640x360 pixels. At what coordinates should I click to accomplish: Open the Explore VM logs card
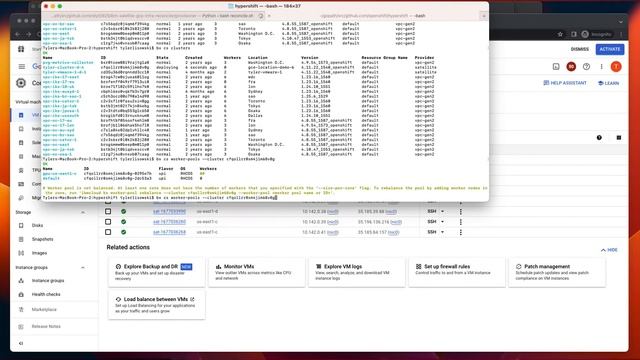click(x=357, y=272)
